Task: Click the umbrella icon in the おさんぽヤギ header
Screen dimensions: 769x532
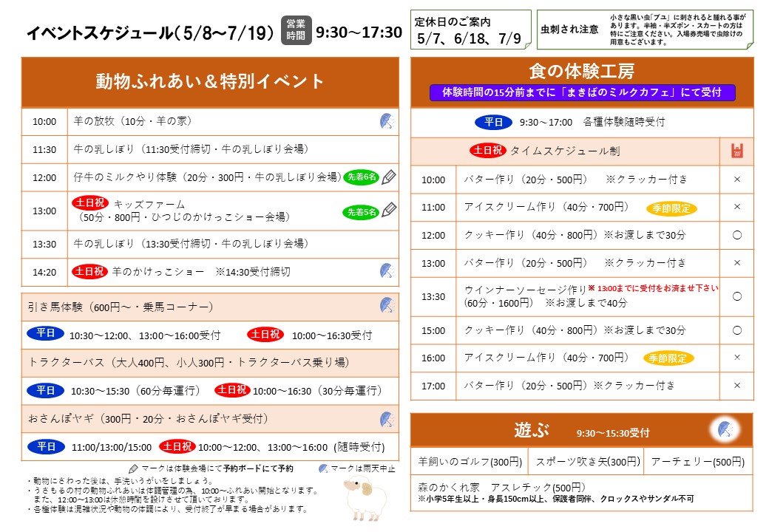Action: click(386, 420)
